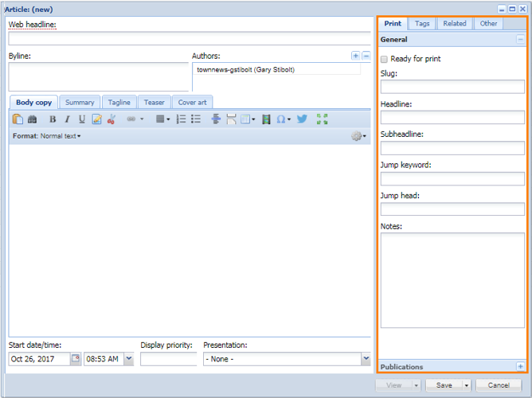The width and height of the screenshot is (532, 398).
Task: Click the Cancel button
Action: [499, 385]
